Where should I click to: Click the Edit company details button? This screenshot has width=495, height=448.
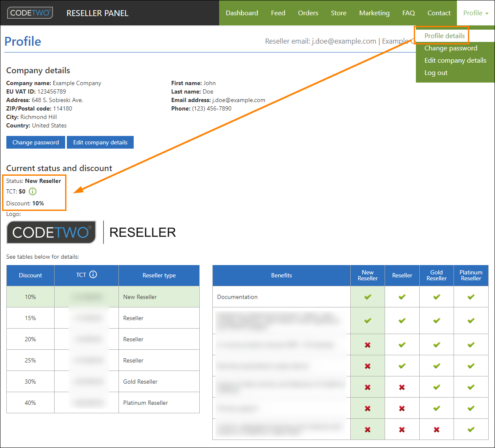pos(100,142)
